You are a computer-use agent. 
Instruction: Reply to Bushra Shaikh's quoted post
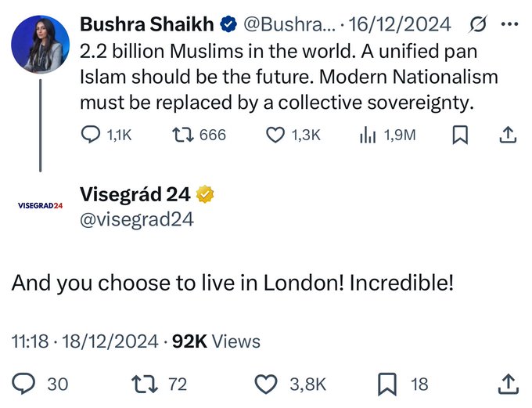pos(92,135)
